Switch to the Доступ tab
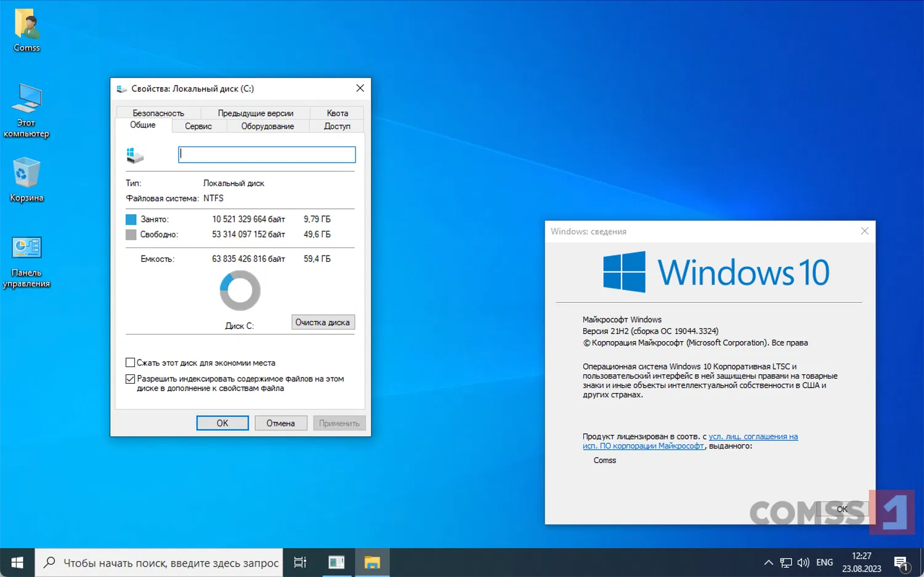Image resolution: width=924 pixels, height=577 pixels. click(x=337, y=126)
